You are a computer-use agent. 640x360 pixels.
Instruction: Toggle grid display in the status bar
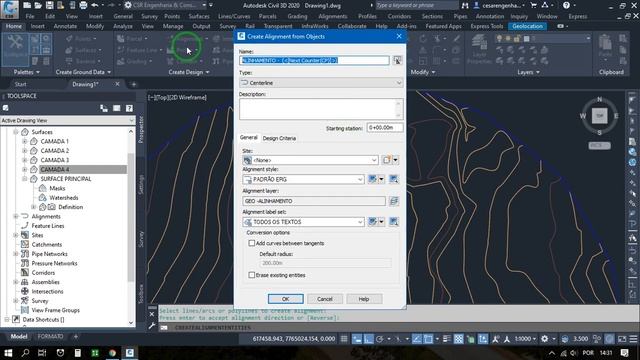(344, 339)
